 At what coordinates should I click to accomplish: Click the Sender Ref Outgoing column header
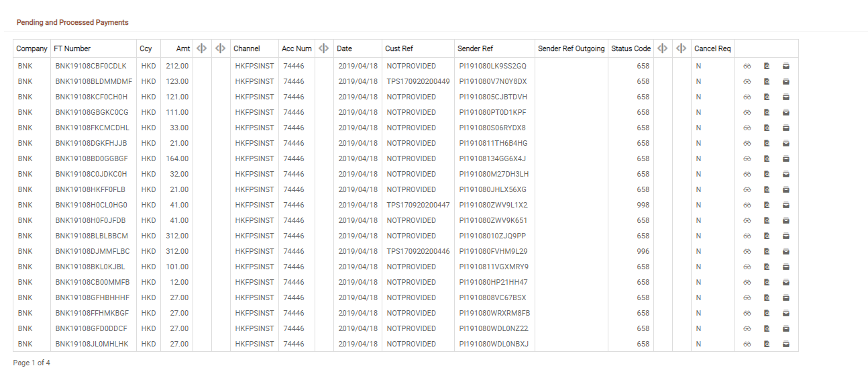tap(571, 48)
